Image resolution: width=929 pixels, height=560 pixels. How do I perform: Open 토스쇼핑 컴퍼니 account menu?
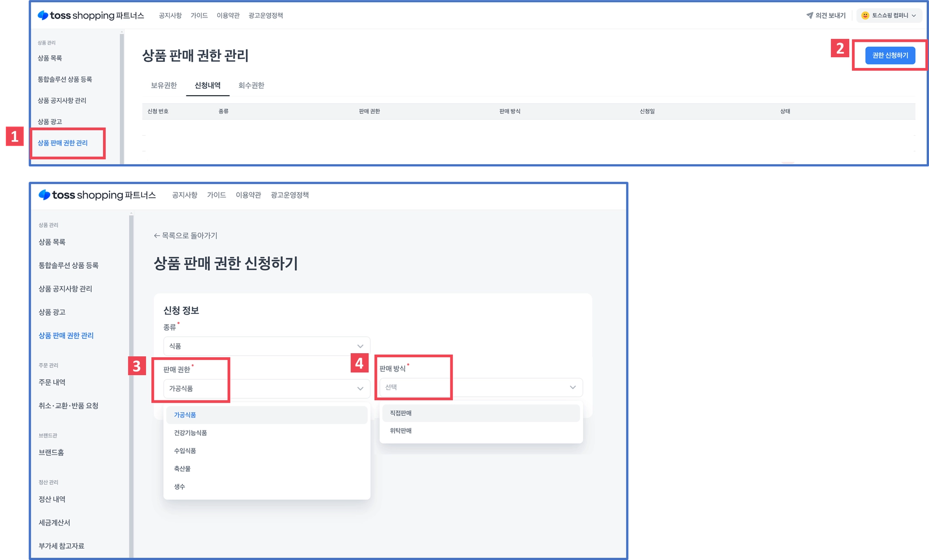pyautogui.click(x=889, y=15)
